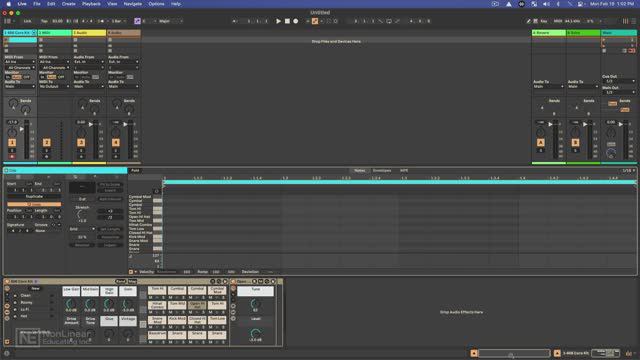This screenshot has height=360, width=640.
Task: Set track 1 Monitor to Auto
Action: (x=17, y=77)
